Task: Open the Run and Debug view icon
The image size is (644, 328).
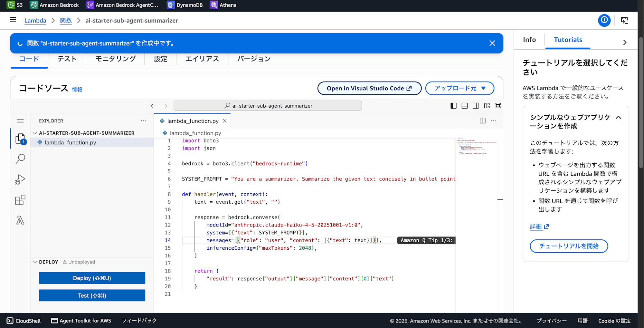Action: [20, 179]
